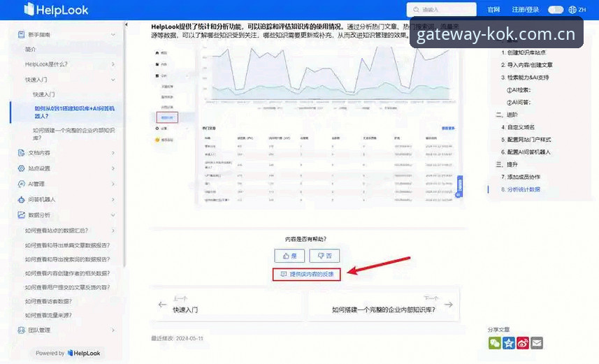599x364 pixels.
Task: Click the 问答机器人 robot icon
Action: [x=22, y=199]
